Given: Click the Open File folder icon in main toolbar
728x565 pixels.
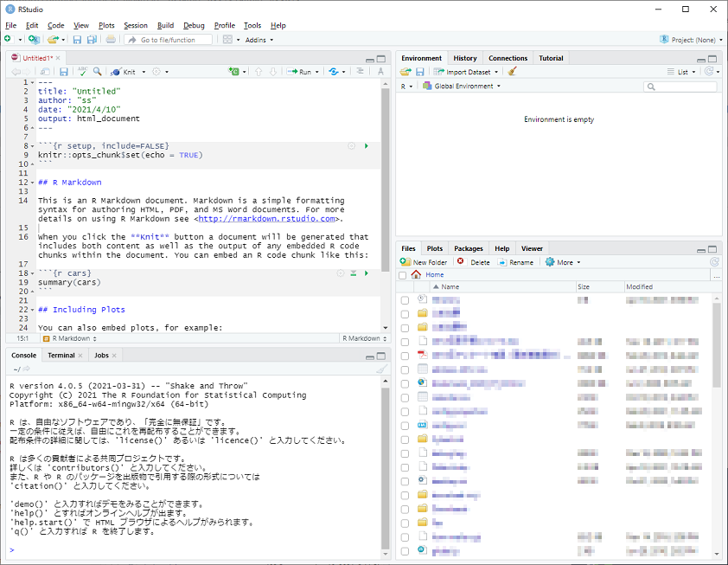Looking at the screenshot, I should click(x=53, y=40).
